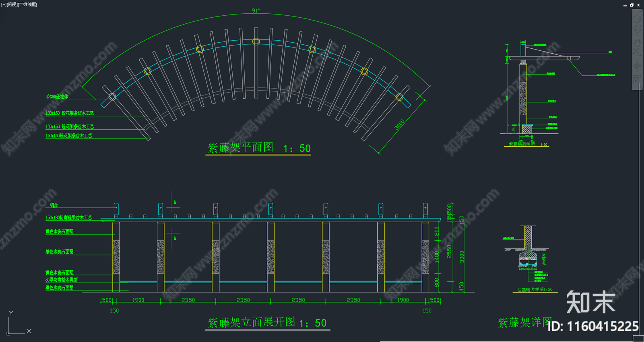Expand the Zoom tool options arrow

[637, 59]
